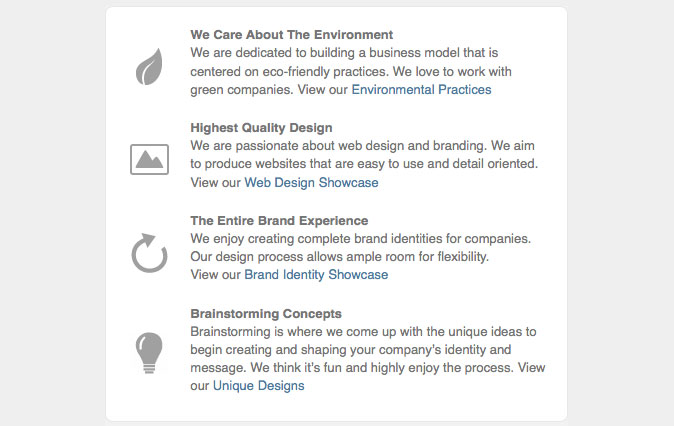
Task: Click "Our design process allows ample room for flexibility"
Action: click(339, 257)
